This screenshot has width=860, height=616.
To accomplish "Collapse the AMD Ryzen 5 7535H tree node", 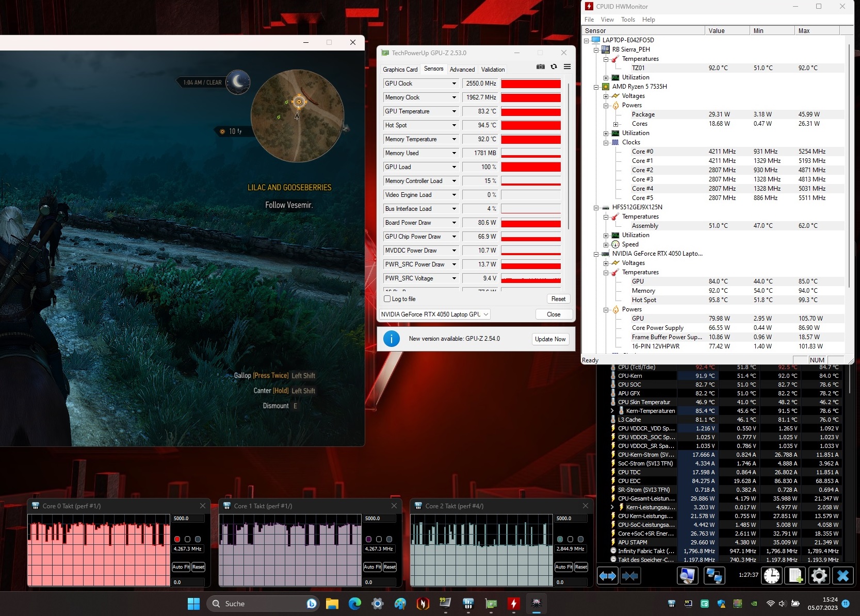I will pyautogui.click(x=596, y=87).
